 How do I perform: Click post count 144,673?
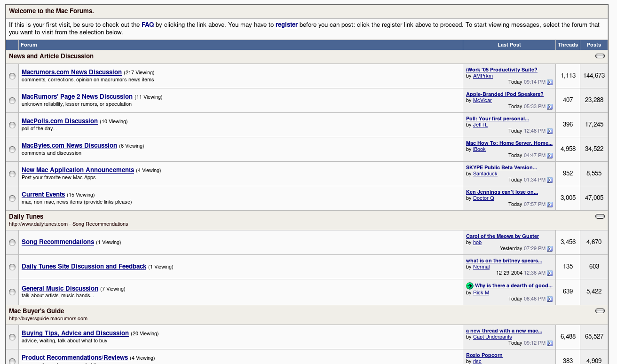click(x=594, y=75)
